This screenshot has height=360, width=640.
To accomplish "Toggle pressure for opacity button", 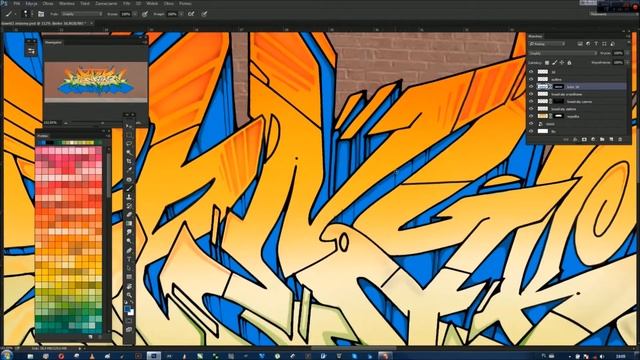I will click(144, 14).
